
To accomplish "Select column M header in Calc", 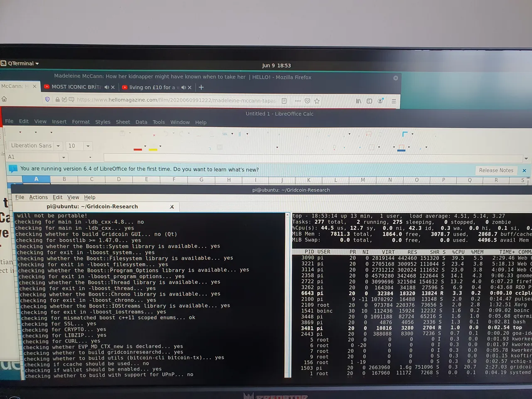I will [363, 180].
